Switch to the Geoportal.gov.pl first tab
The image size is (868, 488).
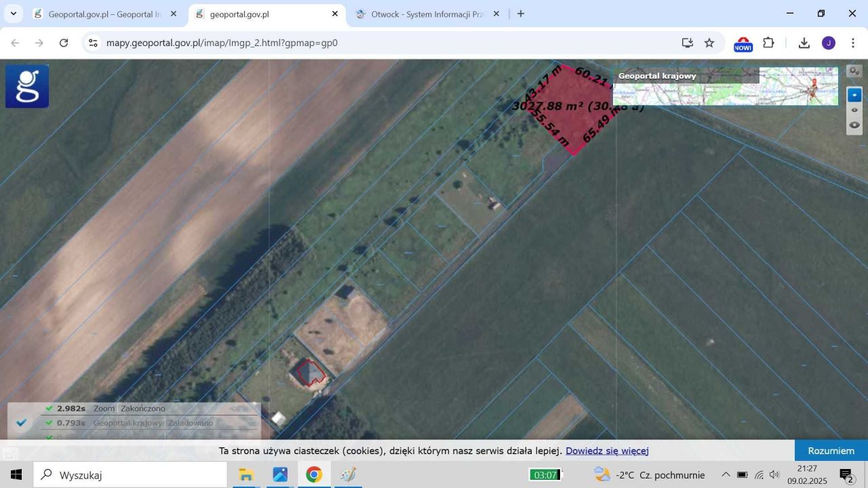pos(105,14)
